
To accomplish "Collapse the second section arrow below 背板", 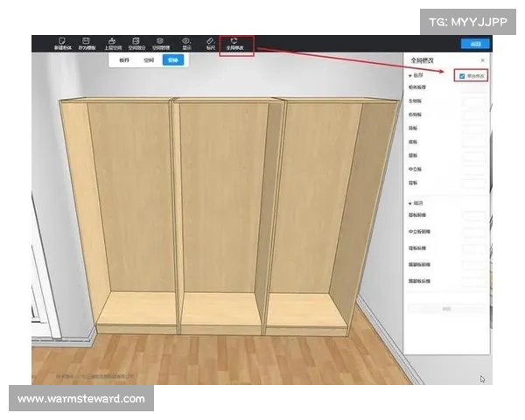I will (410, 203).
